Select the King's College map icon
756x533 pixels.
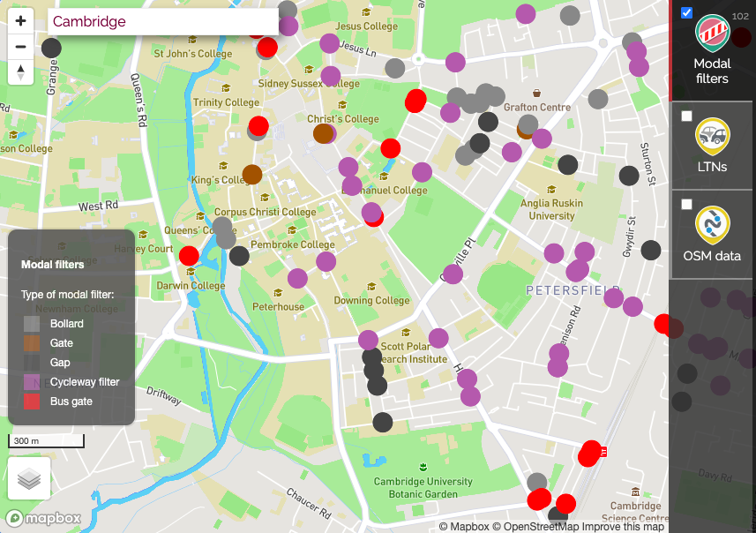[x=223, y=166]
